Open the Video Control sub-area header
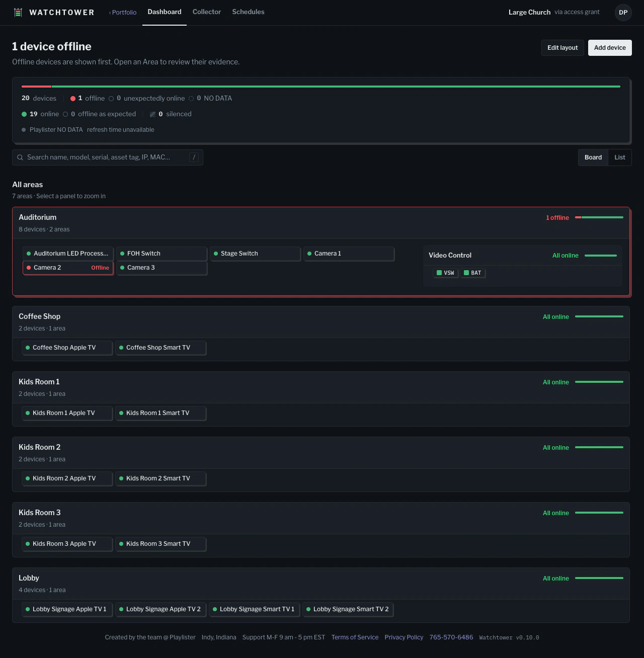 [x=523, y=256]
